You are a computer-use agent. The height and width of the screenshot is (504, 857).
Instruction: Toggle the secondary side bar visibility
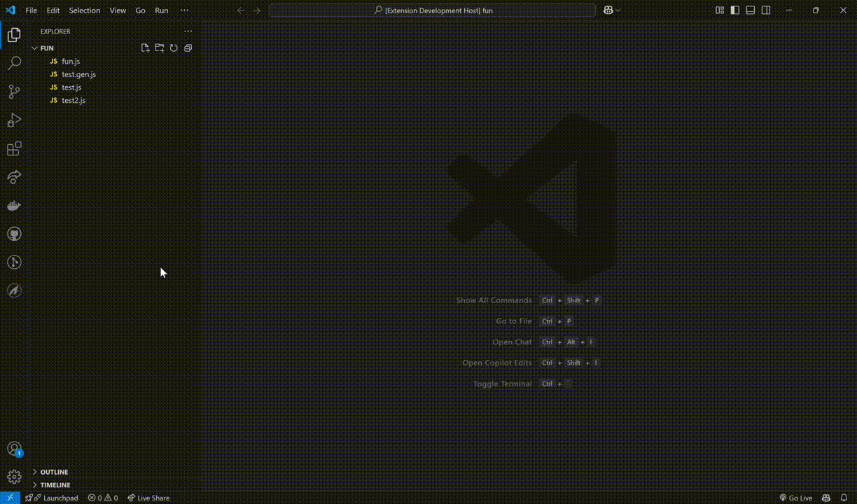click(x=766, y=10)
